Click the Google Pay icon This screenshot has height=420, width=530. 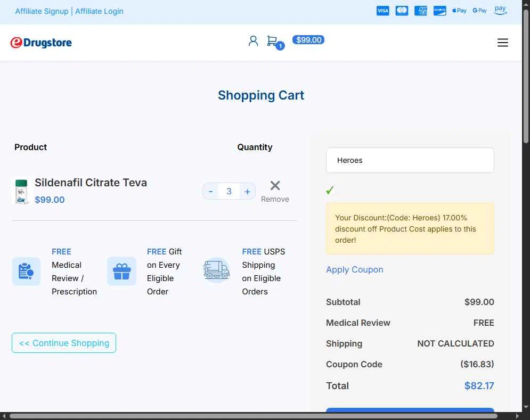(x=479, y=11)
